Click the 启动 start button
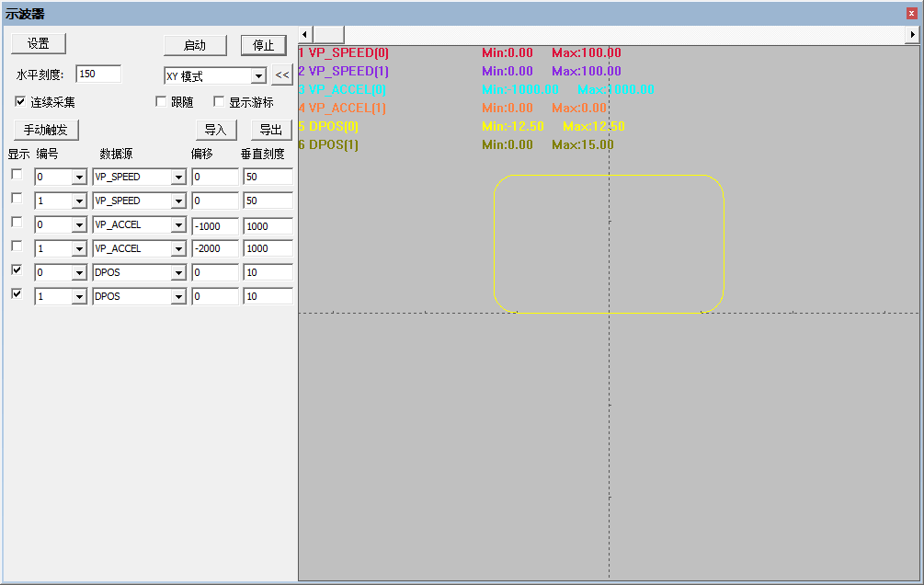The image size is (924, 585). (195, 44)
